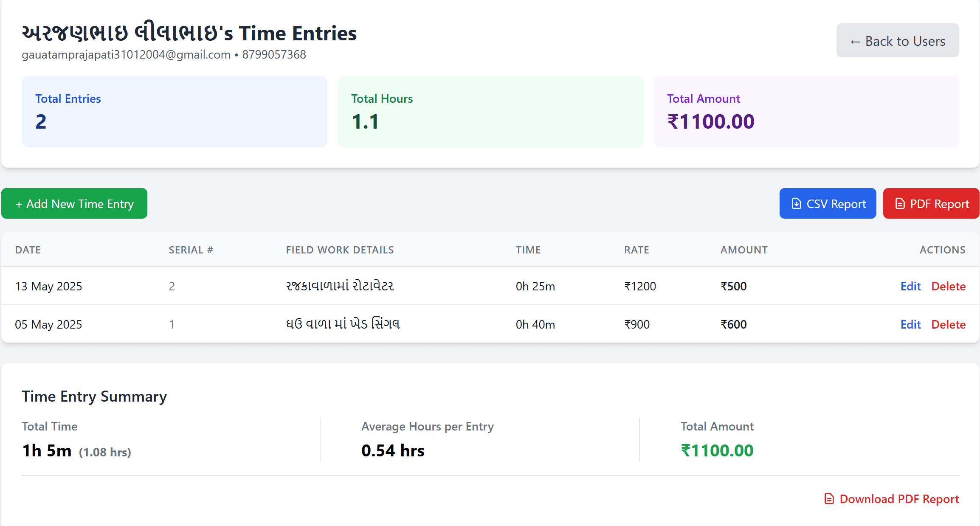Edit the 05 May 2025 entry
The width and height of the screenshot is (980, 526).
[x=910, y=324]
